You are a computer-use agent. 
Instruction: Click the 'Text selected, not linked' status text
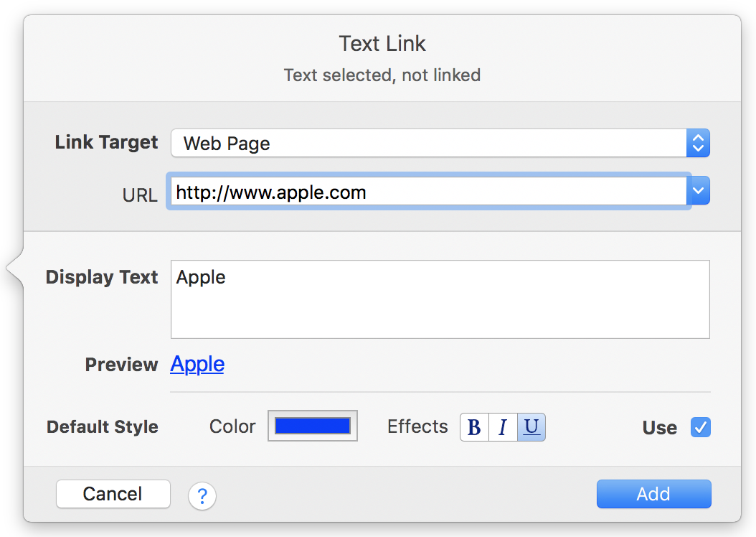[x=382, y=75]
